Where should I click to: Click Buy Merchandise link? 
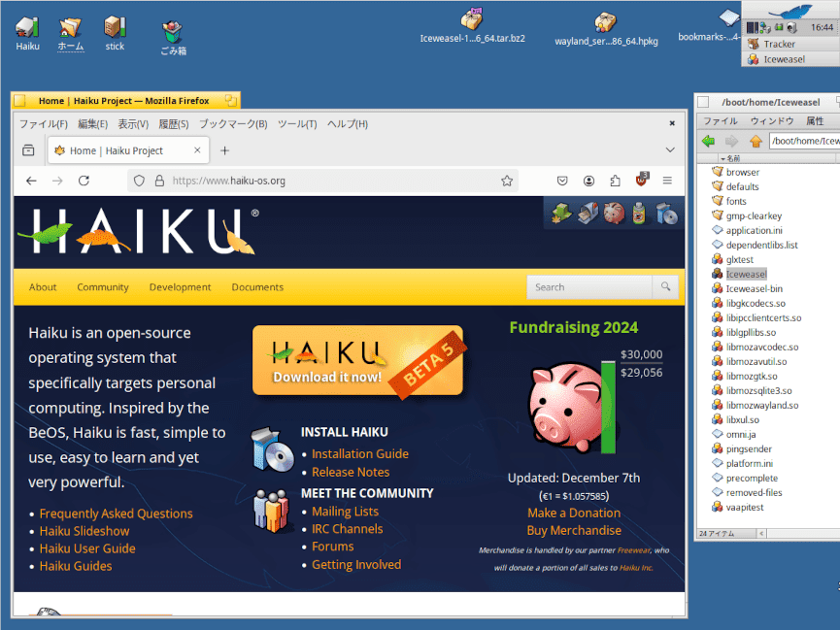574,530
